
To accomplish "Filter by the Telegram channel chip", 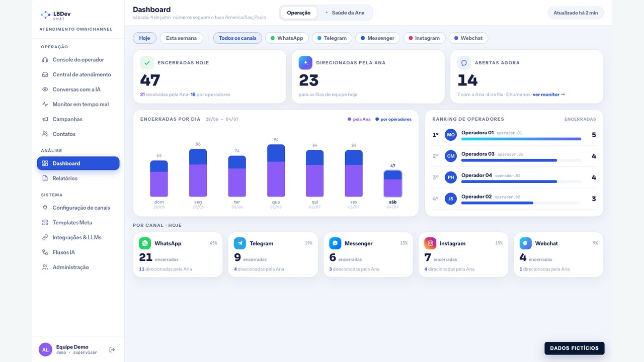I will click(x=332, y=38).
